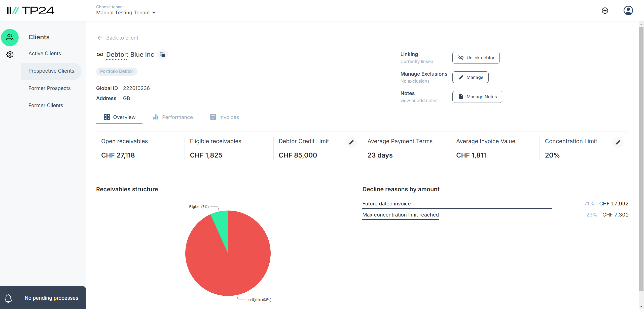This screenshot has height=309, width=644.
Task: Click the Clients people icon in sidebar
Action: click(10, 38)
